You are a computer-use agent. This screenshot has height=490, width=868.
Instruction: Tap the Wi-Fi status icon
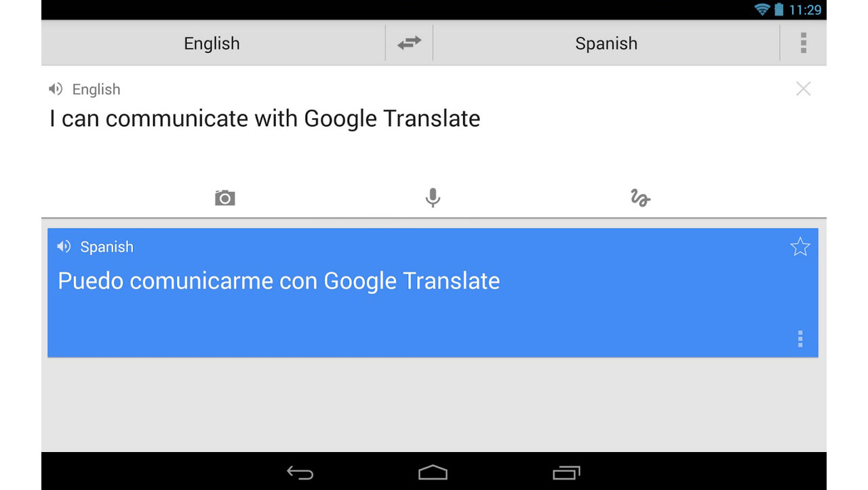(x=762, y=9)
